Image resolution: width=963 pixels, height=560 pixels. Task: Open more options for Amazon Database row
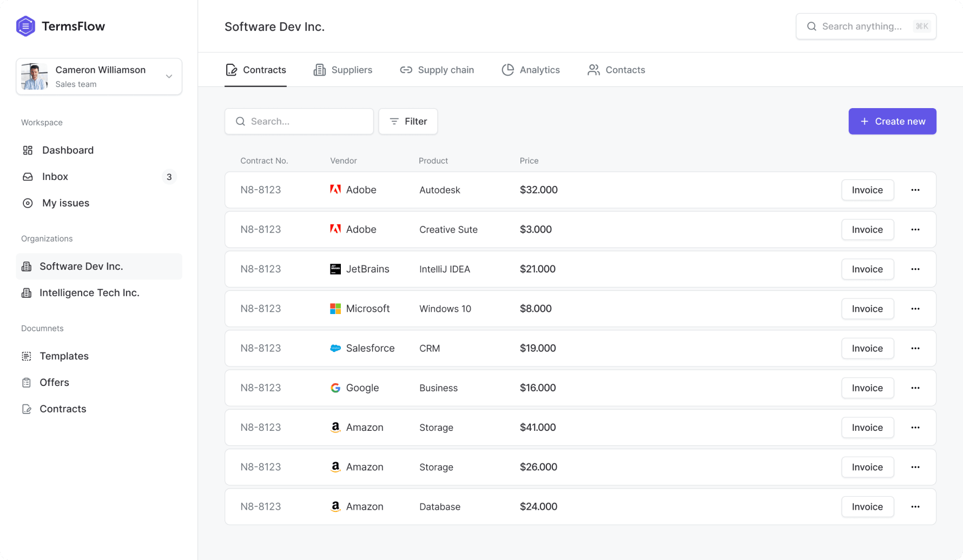pos(915,507)
